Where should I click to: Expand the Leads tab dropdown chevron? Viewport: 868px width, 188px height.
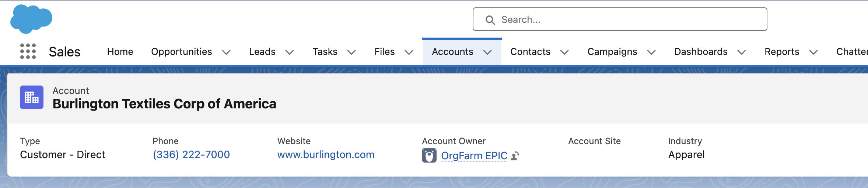coord(290,52)
